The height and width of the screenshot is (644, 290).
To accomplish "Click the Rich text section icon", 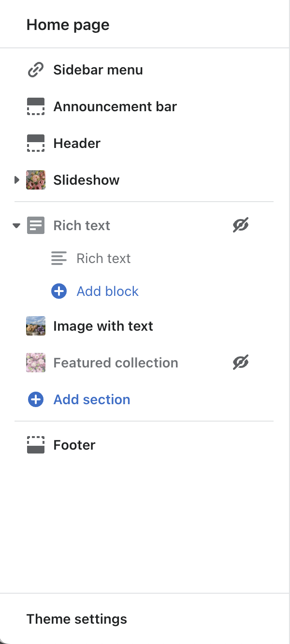I will [35, 226].
